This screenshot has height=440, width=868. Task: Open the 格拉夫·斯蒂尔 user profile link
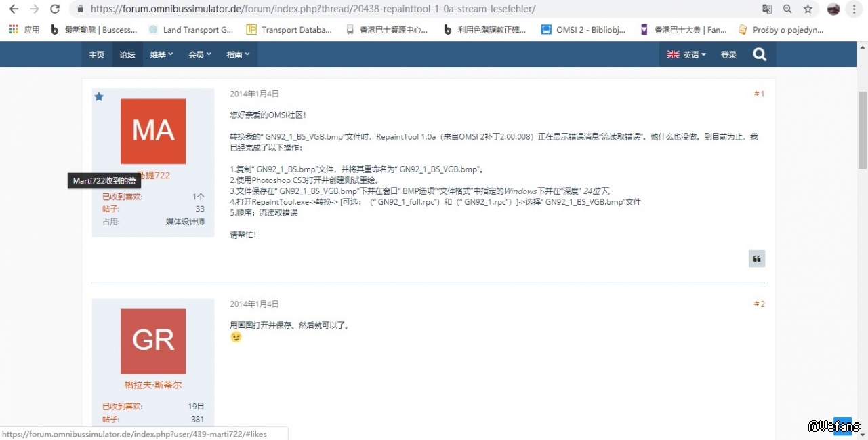pyautogui.click(x=153, y=384)
